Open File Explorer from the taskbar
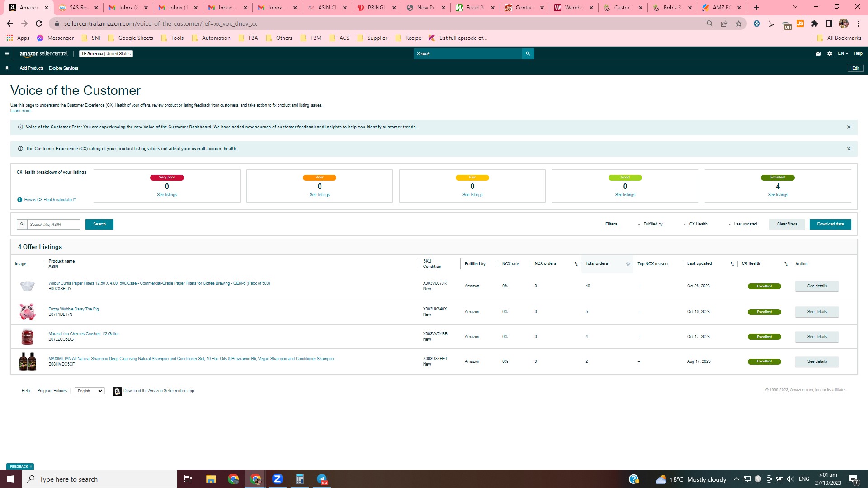 pyautogui.click(x=211, y=479)
